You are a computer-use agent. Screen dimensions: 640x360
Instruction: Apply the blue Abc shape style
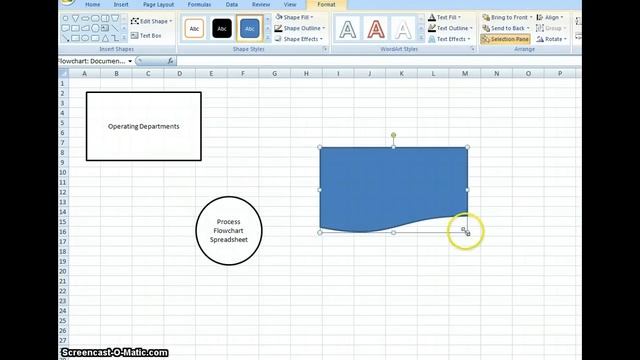(x=249, y=29)
